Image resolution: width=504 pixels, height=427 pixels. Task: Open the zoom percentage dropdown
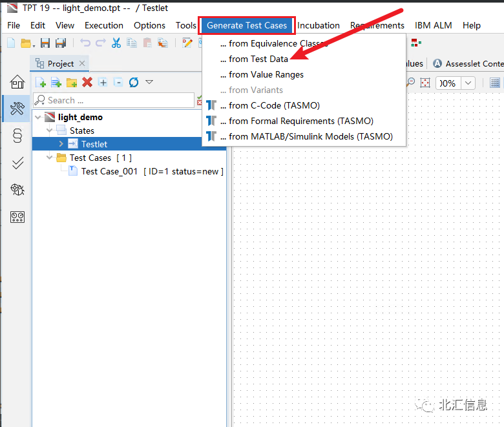pos(468,83)
